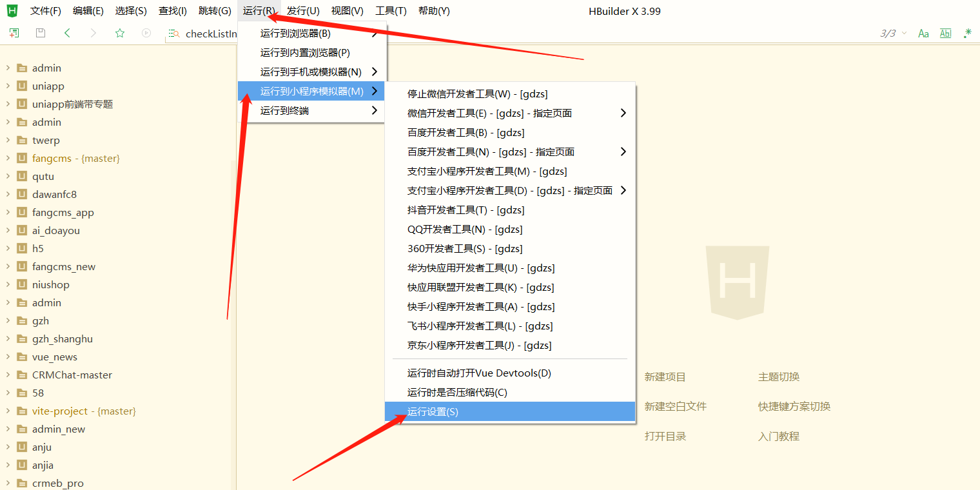Click the search icon before checkListIn
Image resolution: width=980 pixels, height=490 pixels.
coord(173,34)
